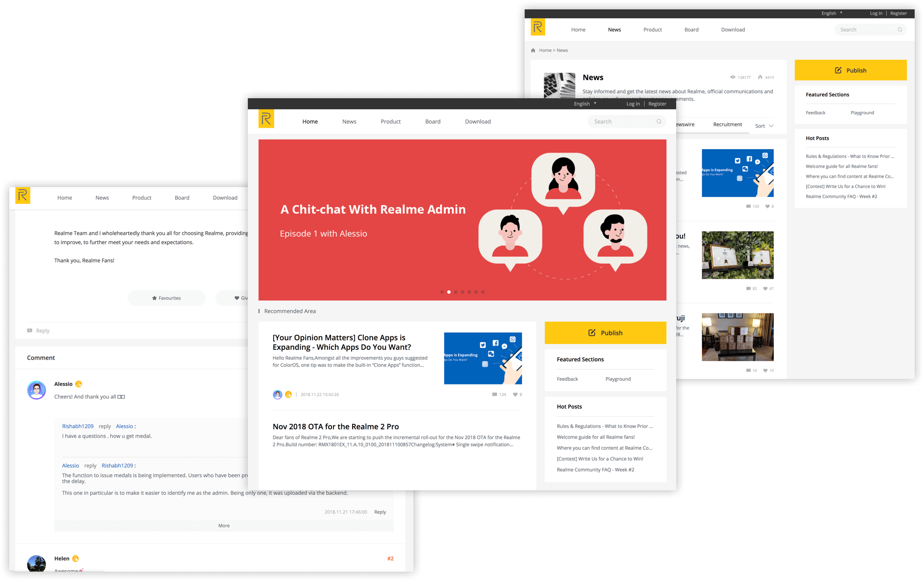Click the search magnifier icon in the center window
Viewport: 924px width, 581px height.
point(659,122)
